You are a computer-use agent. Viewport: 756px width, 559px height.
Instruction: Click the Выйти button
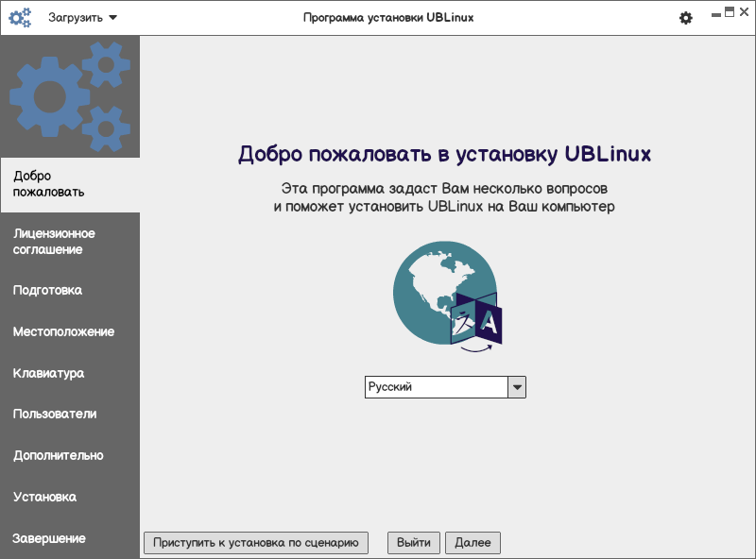tap(414, 543)
